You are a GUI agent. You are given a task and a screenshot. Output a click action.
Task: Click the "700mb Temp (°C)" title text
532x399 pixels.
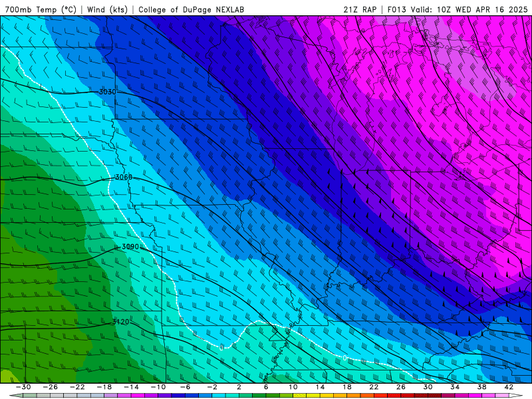click(x=41, y=9)
